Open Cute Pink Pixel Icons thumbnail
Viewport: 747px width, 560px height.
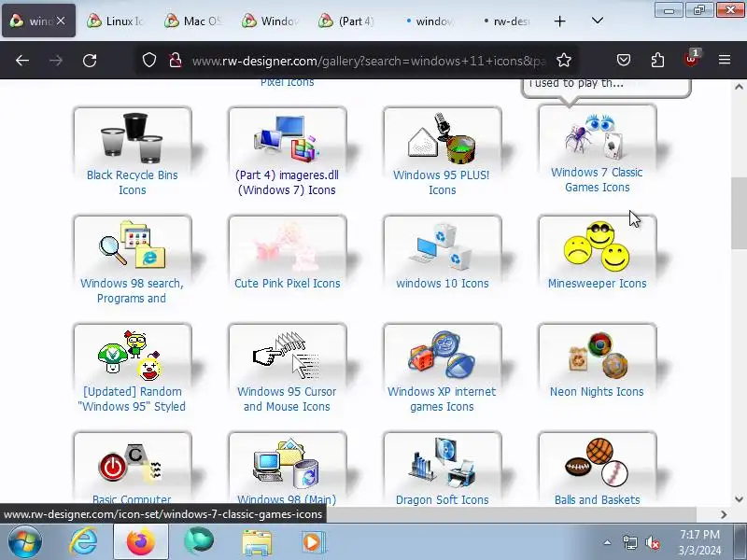pyautogui.click(x=288, y=245)
